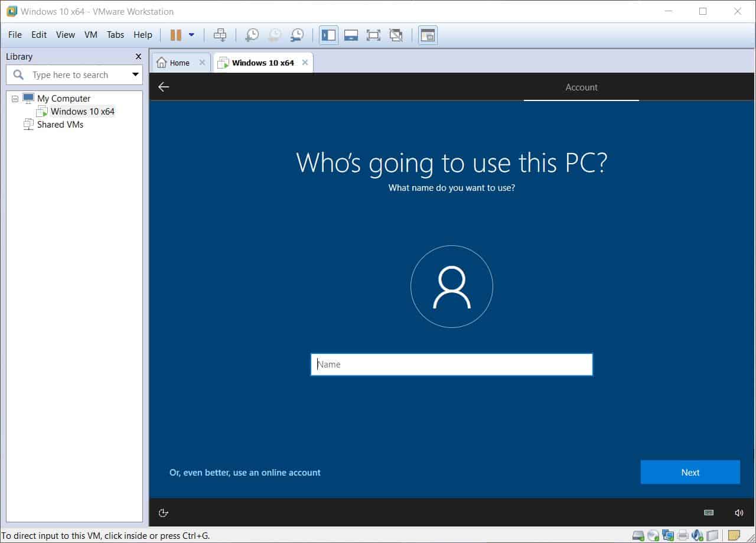Click the VMware Workstation title bar icon
Viewport: 756px width, 543px height.
point(11,11)
